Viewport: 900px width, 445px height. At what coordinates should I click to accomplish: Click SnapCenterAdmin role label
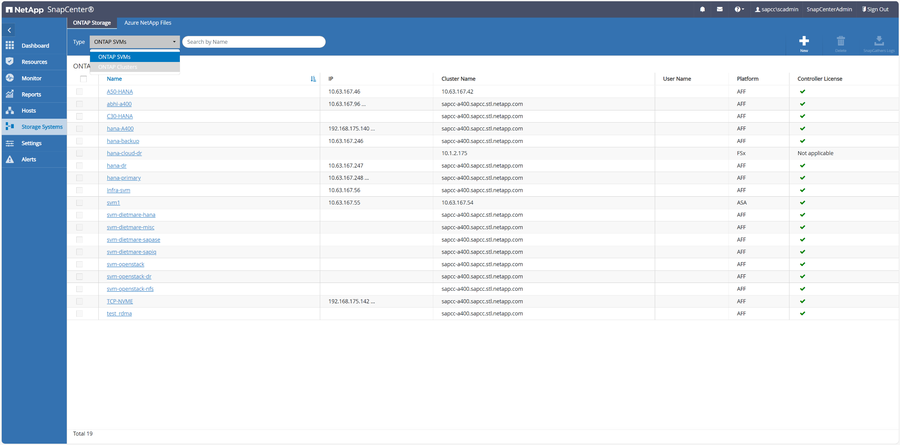[x=829, y=9]
